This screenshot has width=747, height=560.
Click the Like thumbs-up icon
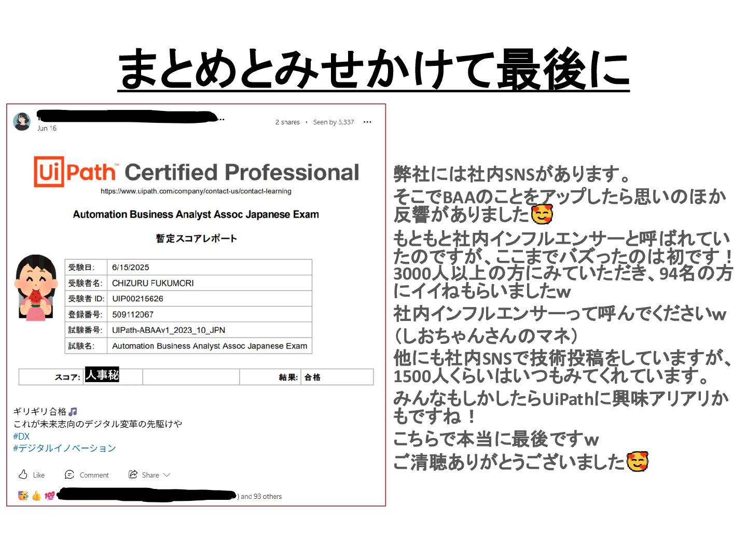point(23,474)
